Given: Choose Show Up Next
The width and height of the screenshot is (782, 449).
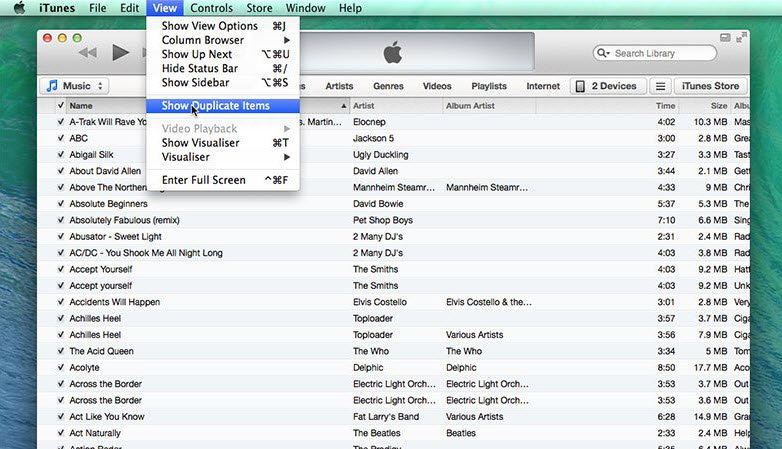Looking at the screenshot, I should tap(223, 54).
